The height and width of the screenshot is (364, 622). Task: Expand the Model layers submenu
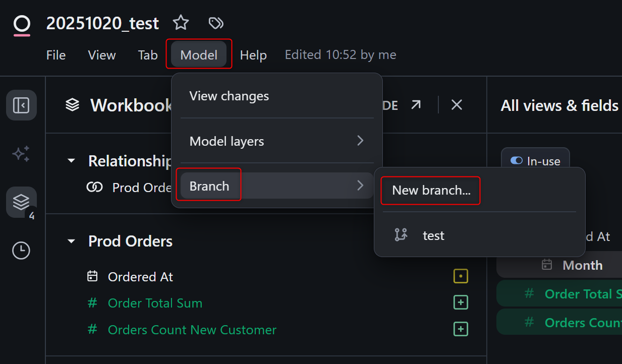(x=276, y=141)
